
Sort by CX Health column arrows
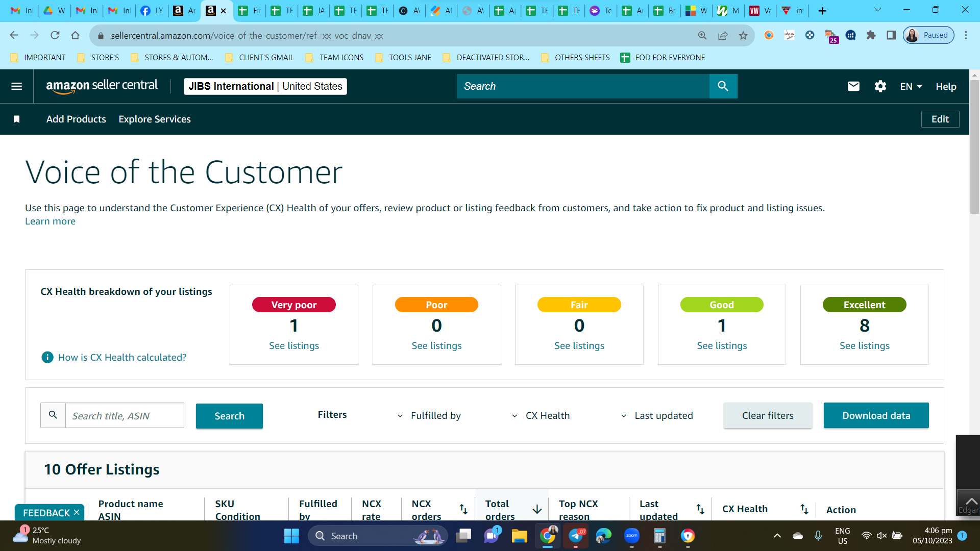pyautogui.click(x=804, y=509)
